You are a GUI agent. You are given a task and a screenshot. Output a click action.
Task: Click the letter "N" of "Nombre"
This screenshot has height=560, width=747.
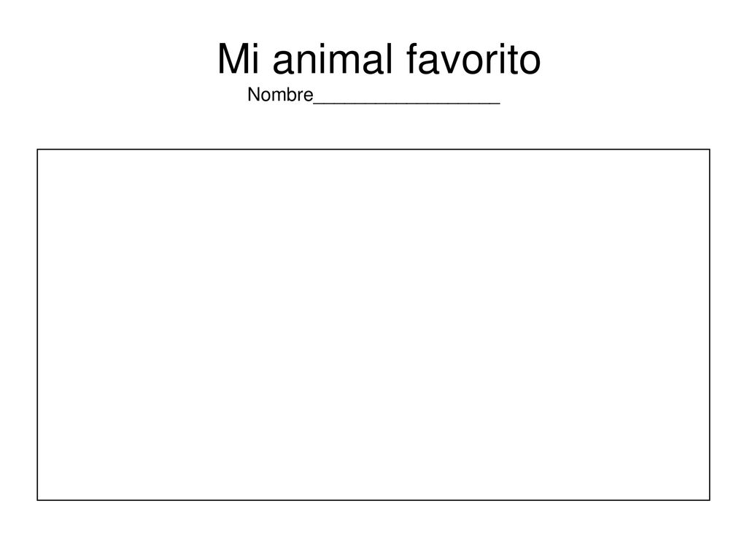point(253,94)
